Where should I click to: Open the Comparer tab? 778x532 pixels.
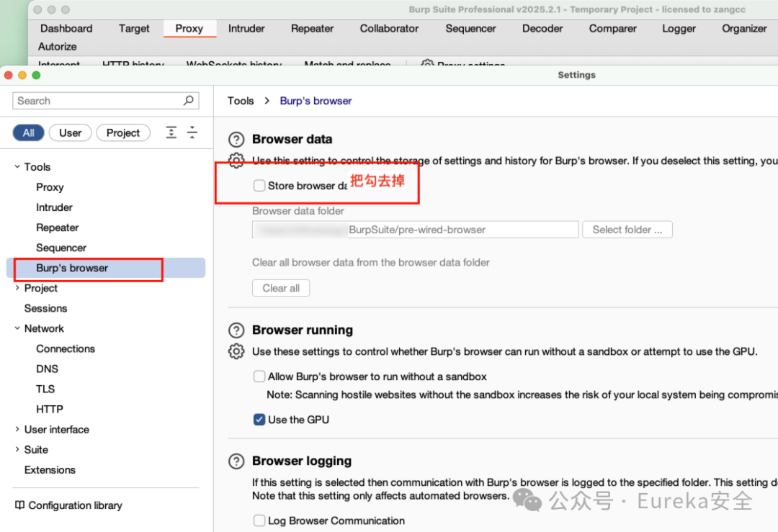612,28
